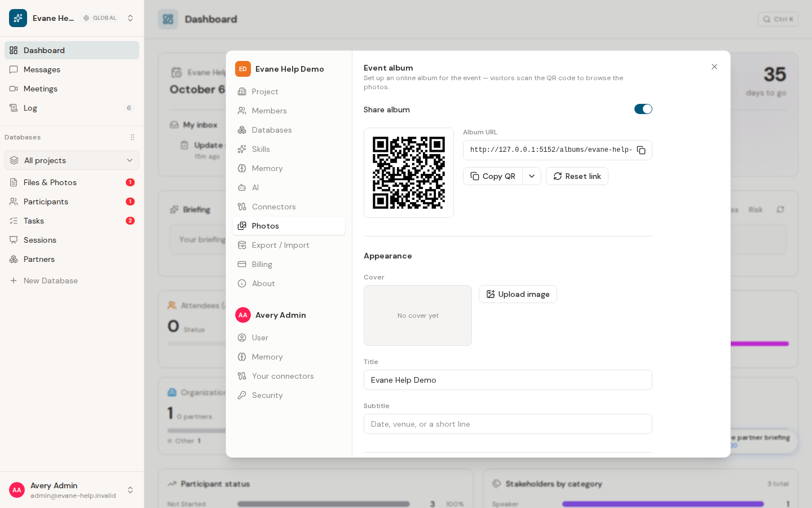Turn off the Share album switch
This screenshot has height=508, width=812.
coord(643,109)
